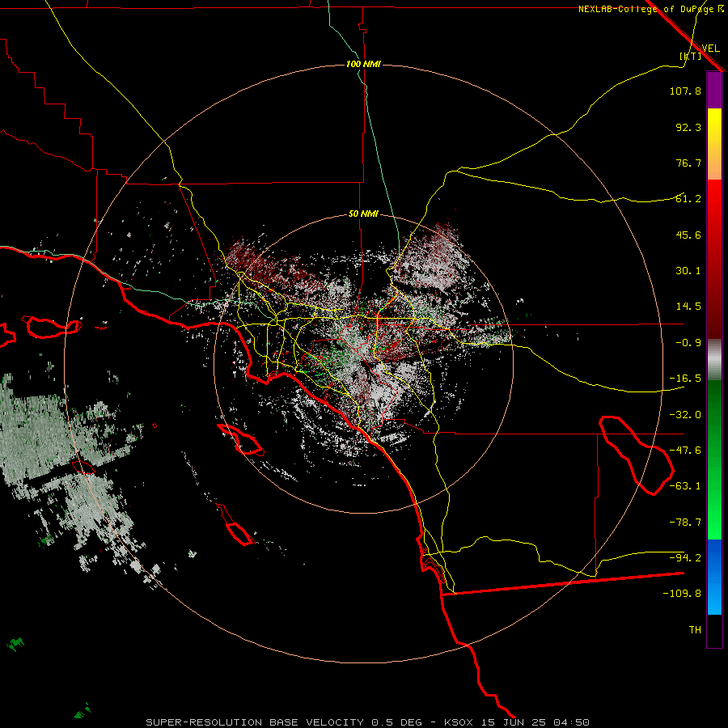Click the -109.8 velocity scale value
728x728 pixels.
[x=682, y=594]
